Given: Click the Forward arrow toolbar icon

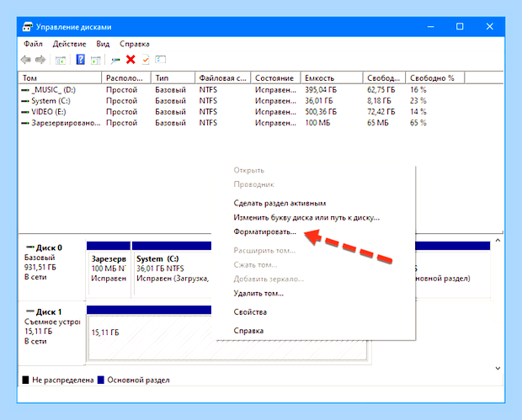Looking at the screenshot, I should pos(40,60).
